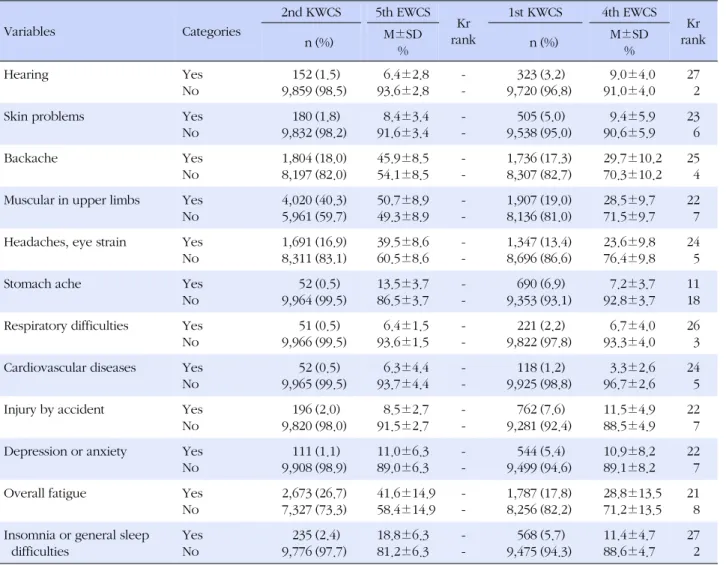Select the 5th EWCS header
The height and width of the screenshot is (565, 726).
click(403, 12)
